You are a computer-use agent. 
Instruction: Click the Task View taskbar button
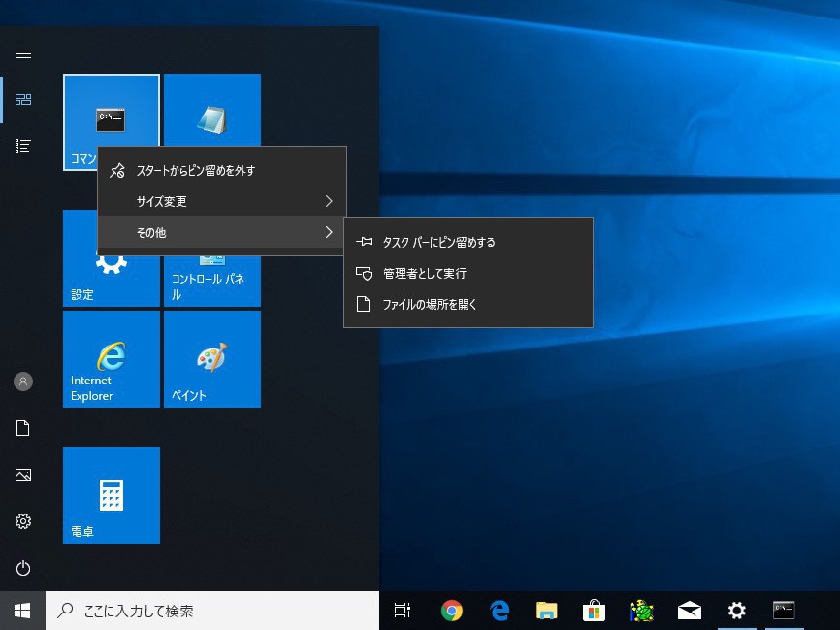tap(403, 611)
